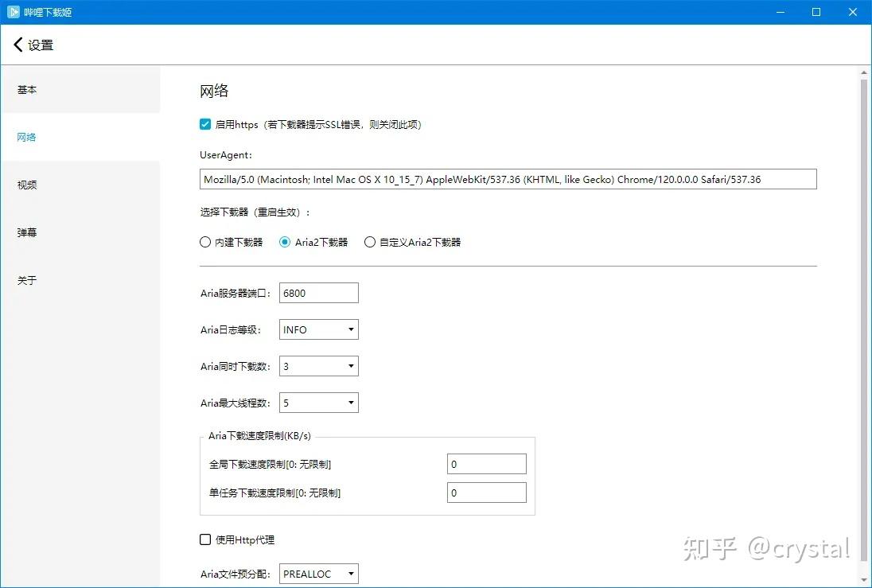This screenshot has width=872, height=588.
Task: Expand the Aria文件预分配 PREALLOC dropdown
Action: (319, 574)
